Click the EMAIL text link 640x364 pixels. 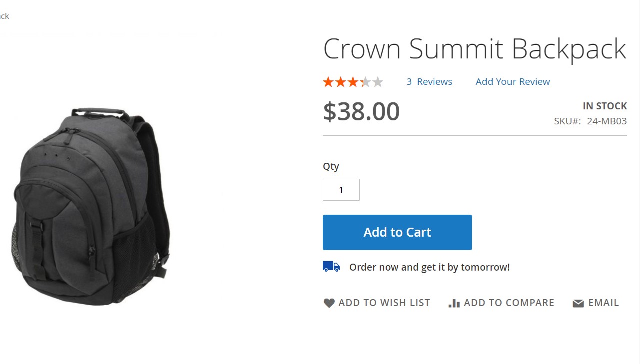[x=604, y=303]
